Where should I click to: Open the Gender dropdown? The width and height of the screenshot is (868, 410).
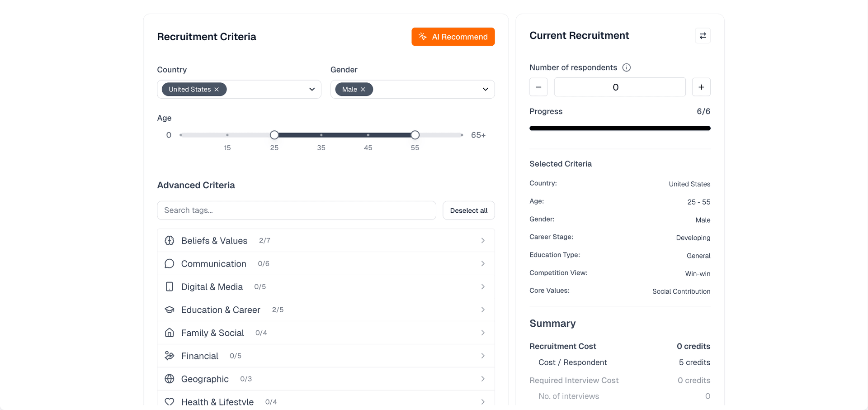(485, 90)
